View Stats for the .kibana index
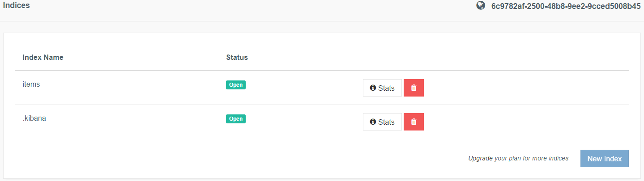The width and height of the screenshot is (644, 181). click(382, 122)
